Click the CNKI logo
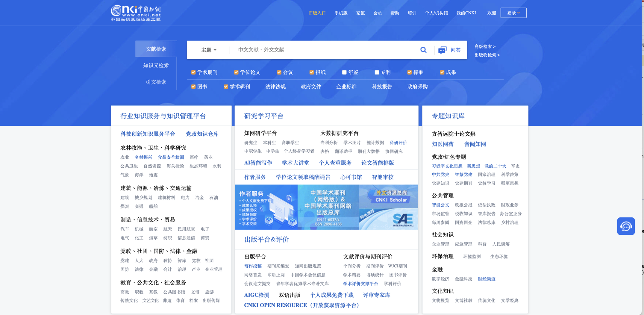 click(x=136, y=13)
